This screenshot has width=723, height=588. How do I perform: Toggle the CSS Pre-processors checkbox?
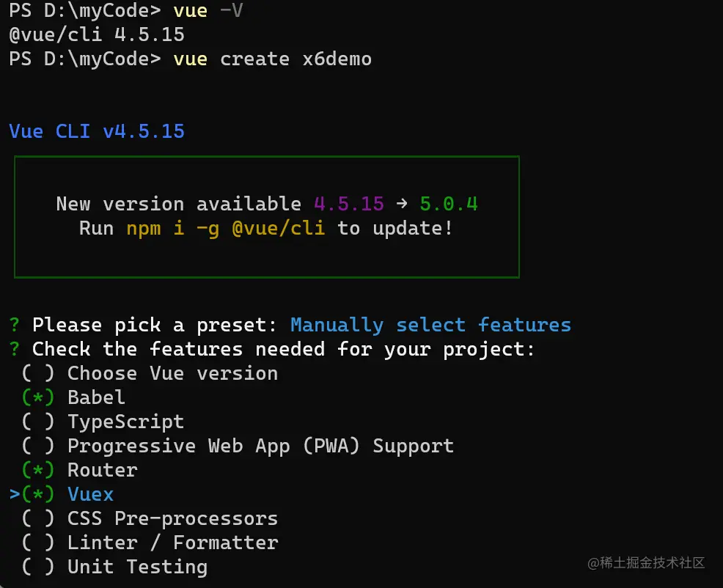coord(38,518)
